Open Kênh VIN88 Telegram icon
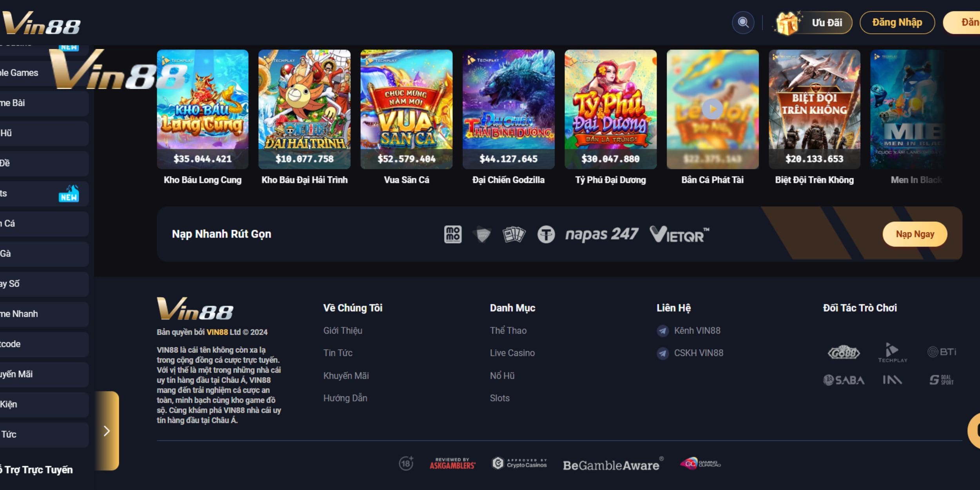Screen dimensions: 980x490 tap(662, 331)
